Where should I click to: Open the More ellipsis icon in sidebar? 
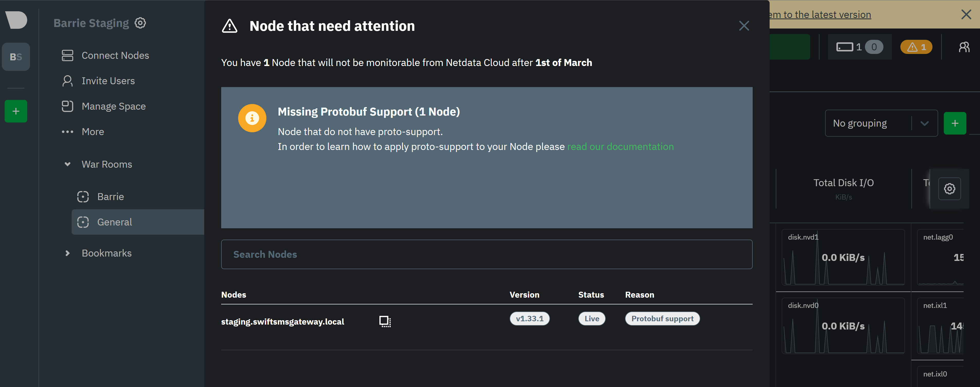68,131
